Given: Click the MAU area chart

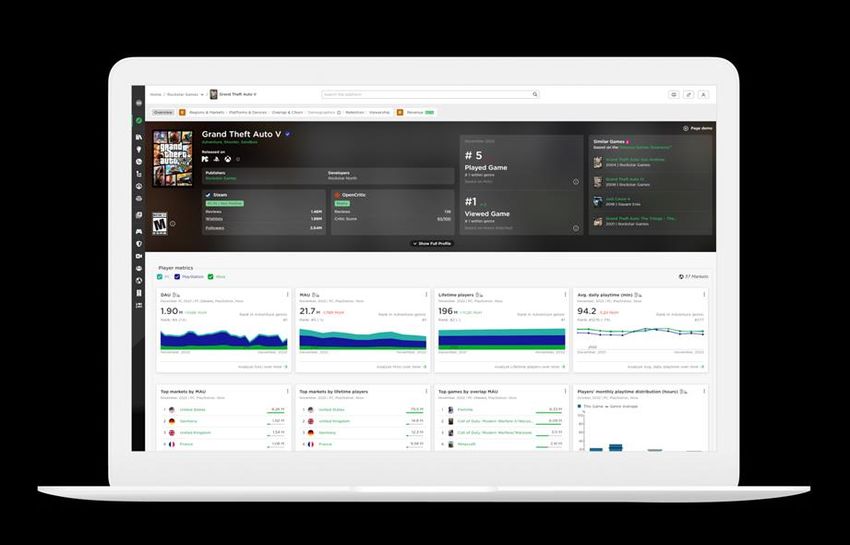Looking at the screenshot, I should 363,339.
